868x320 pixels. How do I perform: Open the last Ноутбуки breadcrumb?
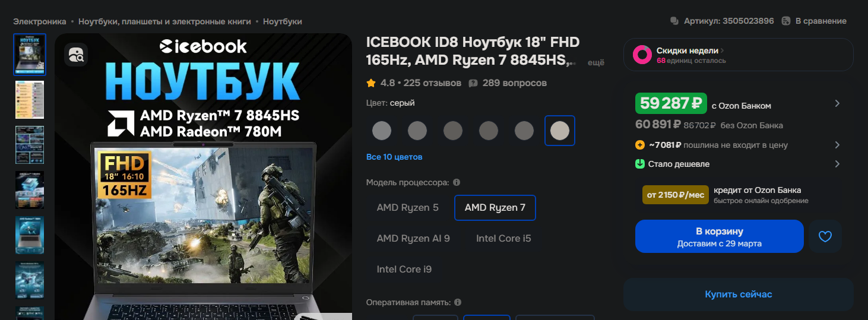coord(283,21)
